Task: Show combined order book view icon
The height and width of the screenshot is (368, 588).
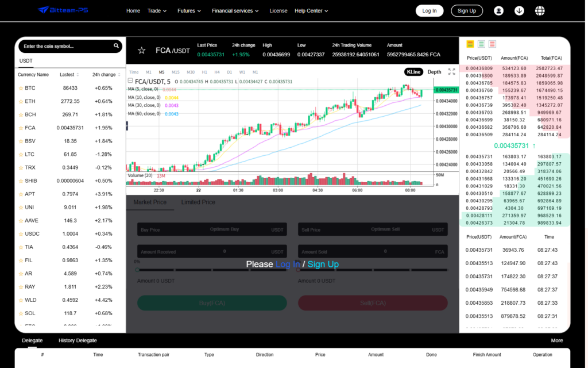Action: (470, 44)
